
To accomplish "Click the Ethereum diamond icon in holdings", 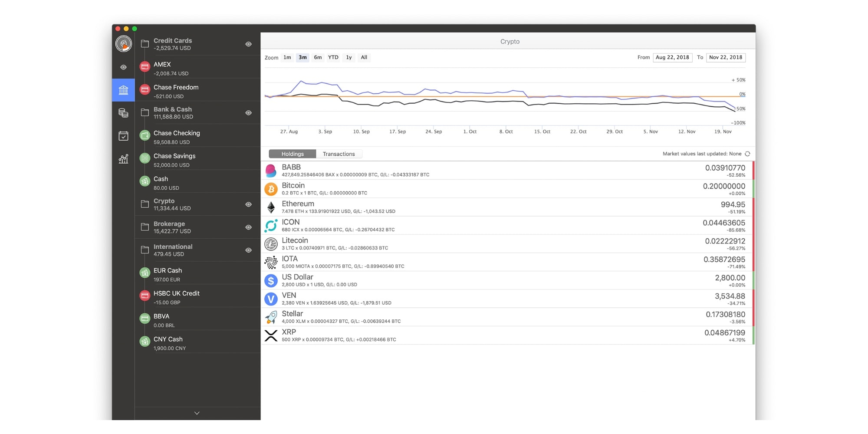I will pos(271,207).
